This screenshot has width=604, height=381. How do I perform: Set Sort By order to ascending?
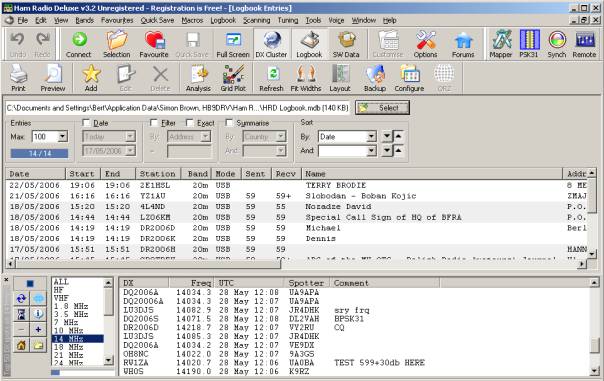398,136
